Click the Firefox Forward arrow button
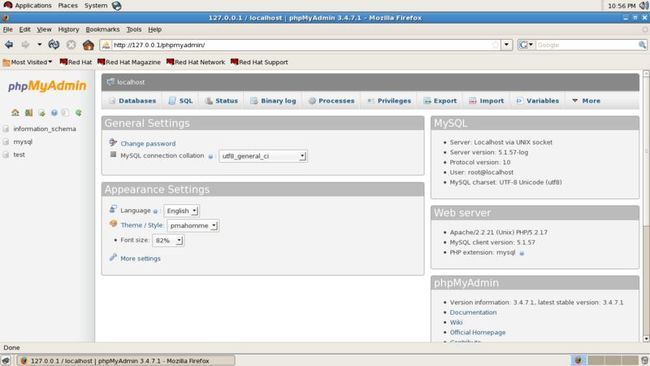The image size is (650, 366). 25,44
